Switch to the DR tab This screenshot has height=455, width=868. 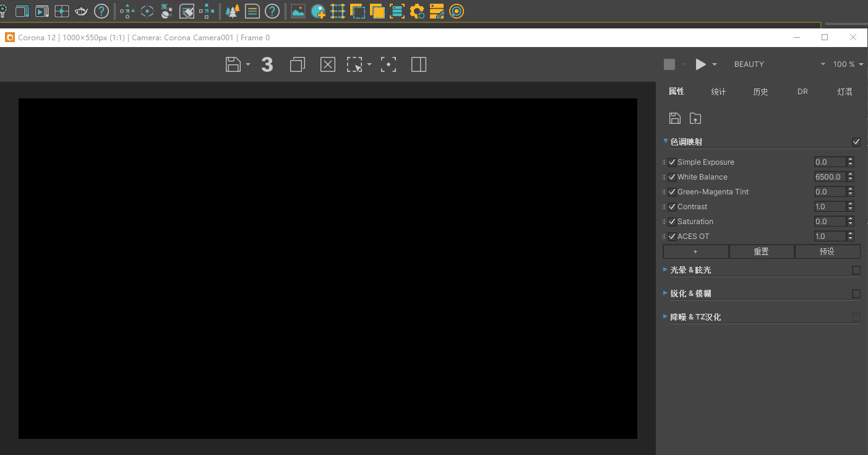802,92
